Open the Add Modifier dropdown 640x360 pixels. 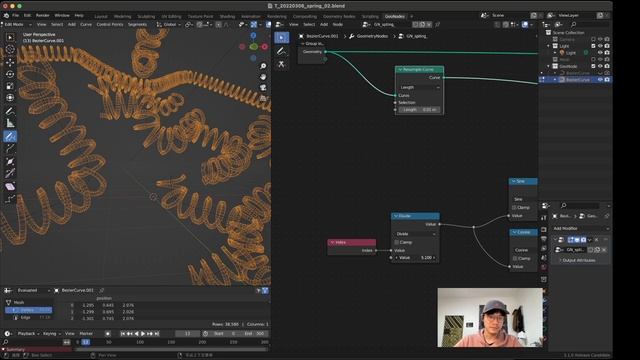click(x=581, y=229)
